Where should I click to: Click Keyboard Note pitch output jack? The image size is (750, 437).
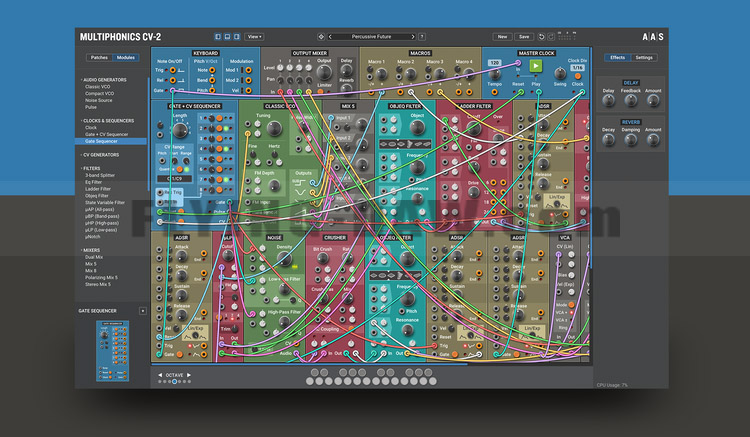[212, 70]
